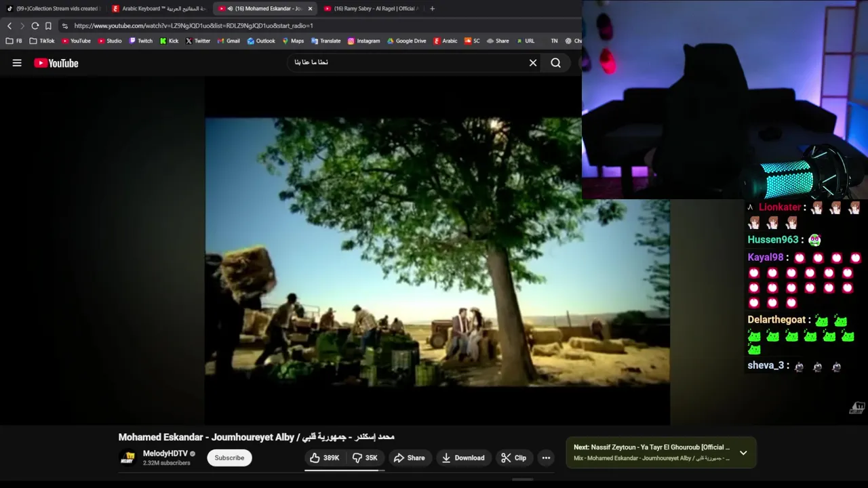Image resolution: width=868 pixels, height=488 pixels.
Task: Open the Instagram bookmark
Action: pos(364,41)
